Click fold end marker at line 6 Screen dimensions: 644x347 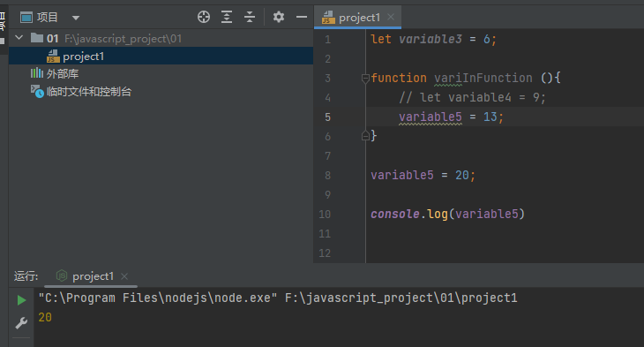click(x=365, y=136)
